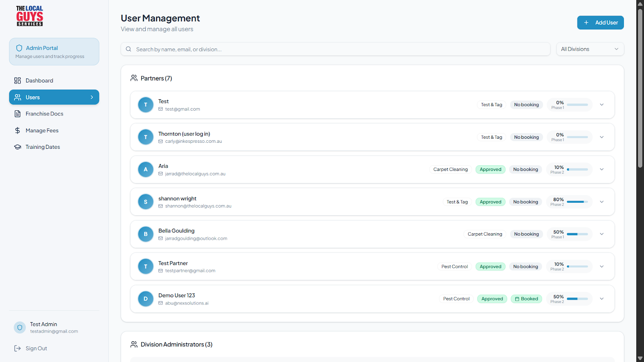
Task: Click shannon wright's S avatar
Action: [x=146, y=202]
